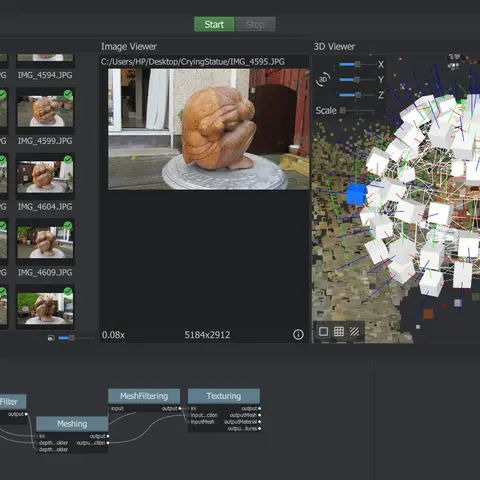Toggle grid display icon in 3D Viewer
Viewport: 480px width, 480px height.
[x=339, y=331]
